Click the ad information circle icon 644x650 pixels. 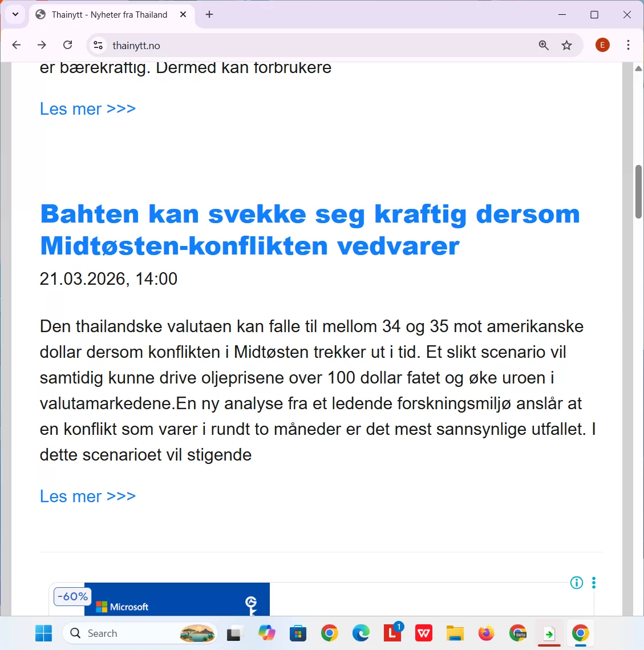click(x=576, y=583)
